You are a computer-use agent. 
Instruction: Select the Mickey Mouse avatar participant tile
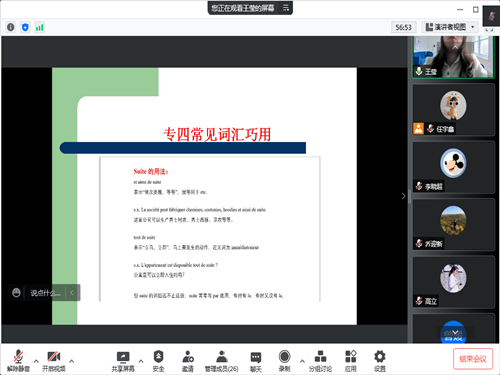(453, 167)
